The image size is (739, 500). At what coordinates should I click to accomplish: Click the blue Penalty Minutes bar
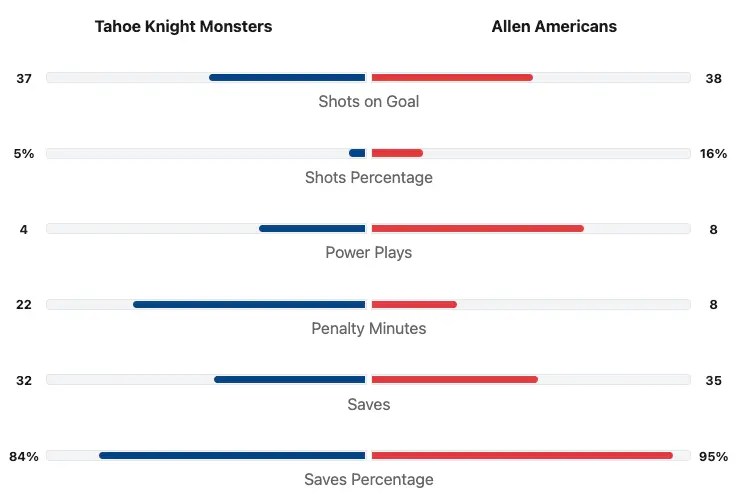pos(250,304)
